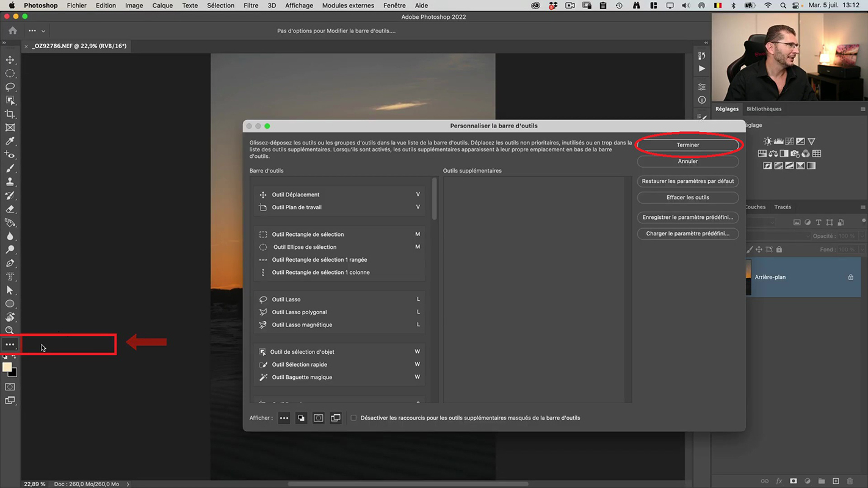Select the Eyedropper tool

[10, 142]
